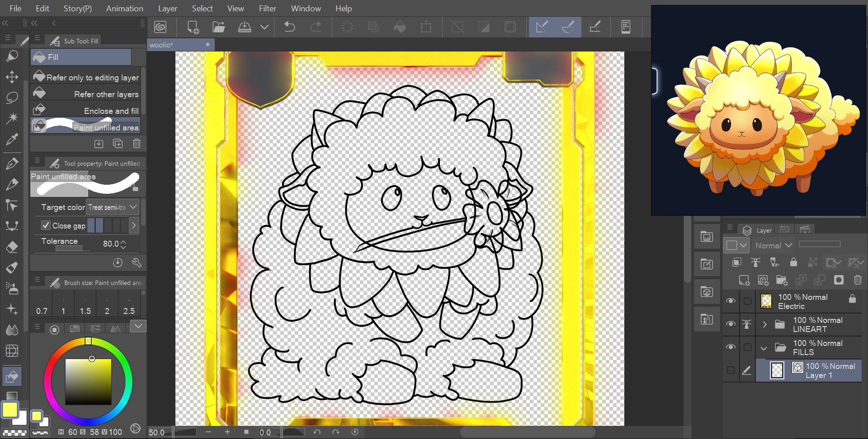Open the Layer menu
Viewport: 868px width, 439px height.
(167, 9)
